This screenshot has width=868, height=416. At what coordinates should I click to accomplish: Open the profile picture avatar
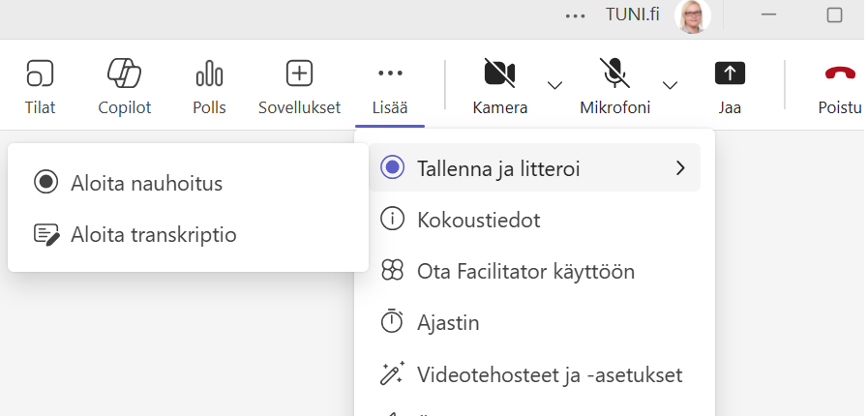point(693,16)
